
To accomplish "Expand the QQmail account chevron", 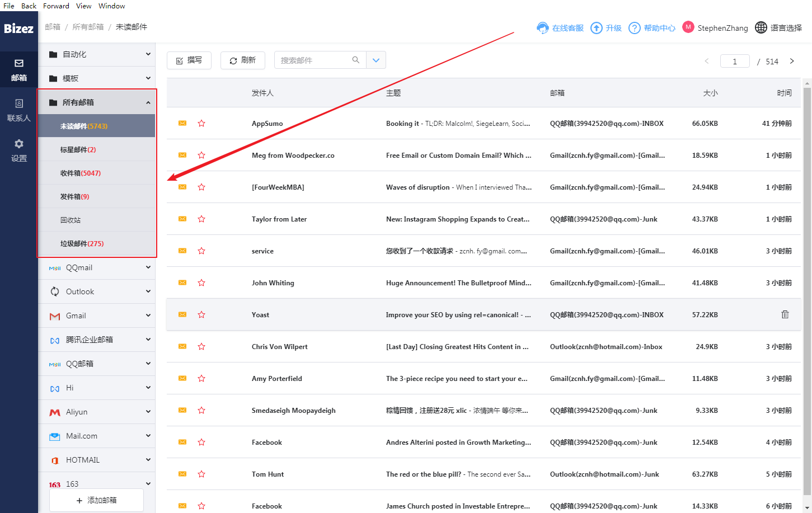I will 148,267.
